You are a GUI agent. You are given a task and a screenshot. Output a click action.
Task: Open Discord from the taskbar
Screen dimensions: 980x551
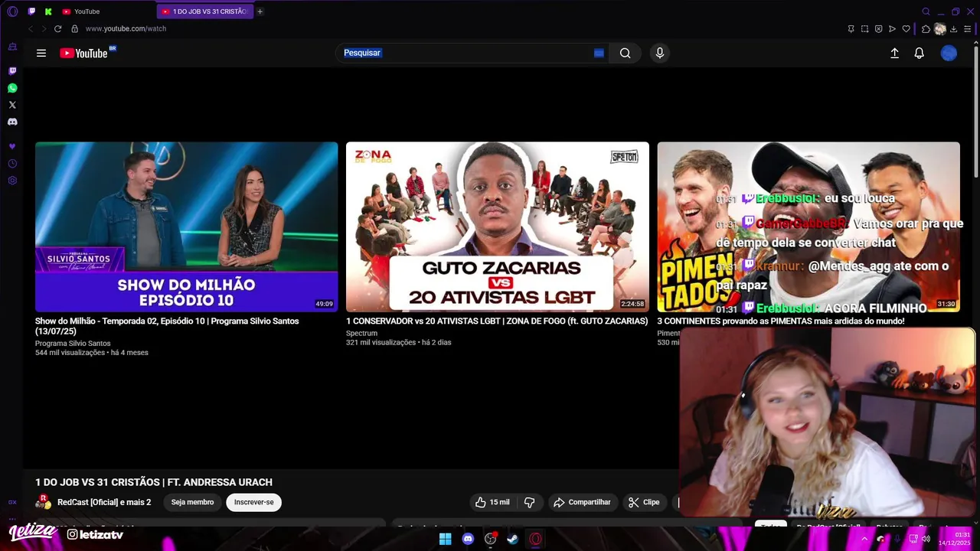(x=468, y=539)
